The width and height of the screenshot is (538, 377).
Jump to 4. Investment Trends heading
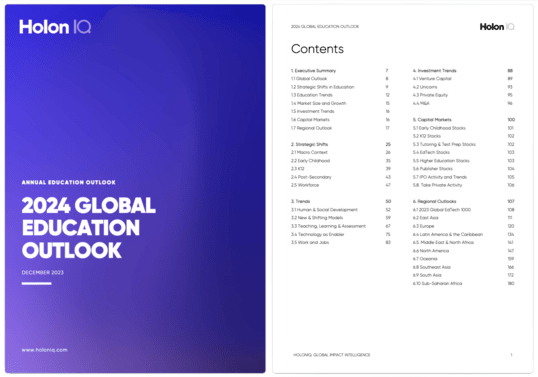point(434,71)
